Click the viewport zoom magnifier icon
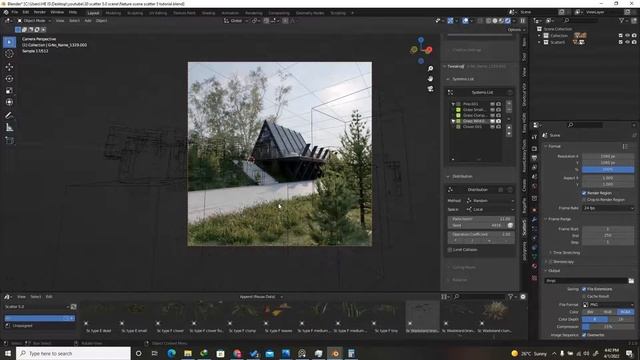The height and width of the screenshot is (360, 640). click(430, 69)
